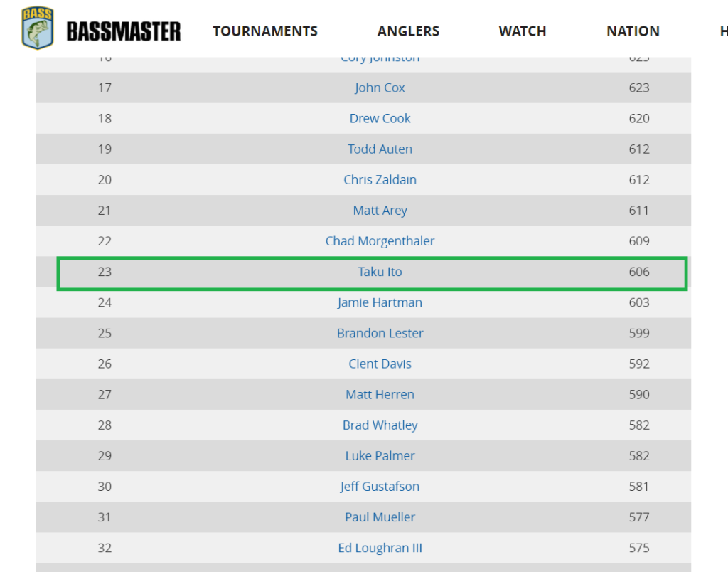This screenshot has width=728, height=572.
Task: Open John Cox angler profile
Action: click(380, 88)
